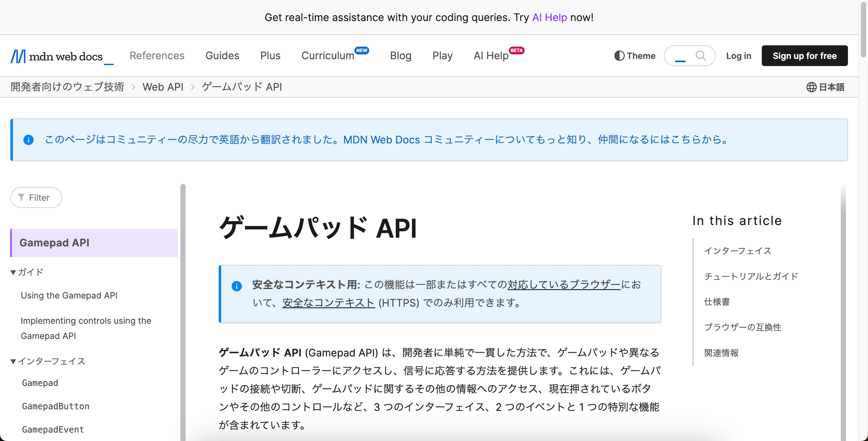Image resolution: width=868 pixels, height=441 pixels.
Task: Click the ゲームパッド API breadcrumb
Action: point(242,87)
